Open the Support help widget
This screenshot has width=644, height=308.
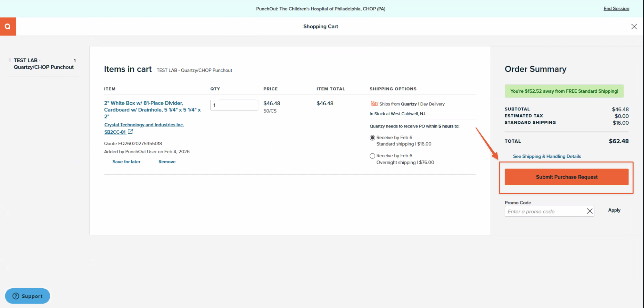click(27, 296)
